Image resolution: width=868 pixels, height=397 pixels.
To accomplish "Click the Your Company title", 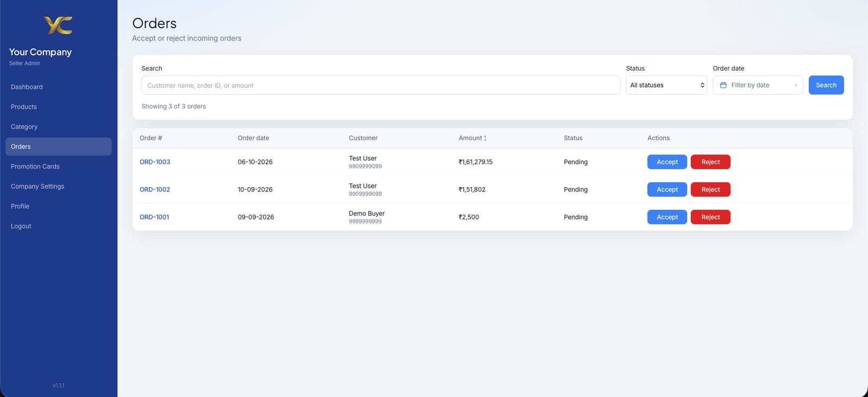I will 41,52.
